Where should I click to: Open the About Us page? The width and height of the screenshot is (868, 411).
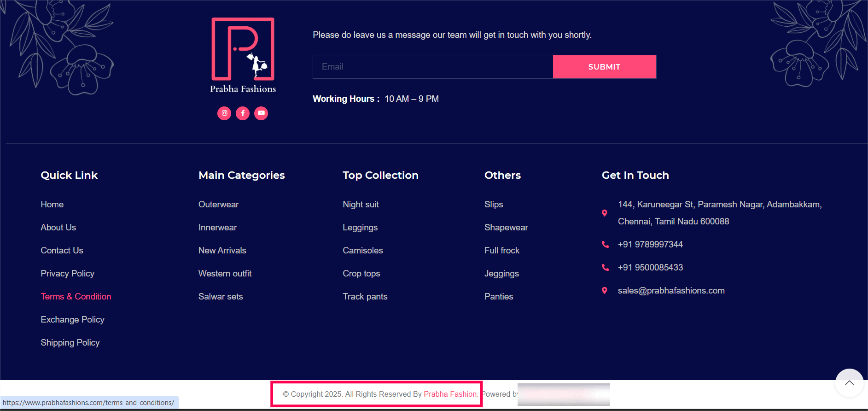[58, 227]
